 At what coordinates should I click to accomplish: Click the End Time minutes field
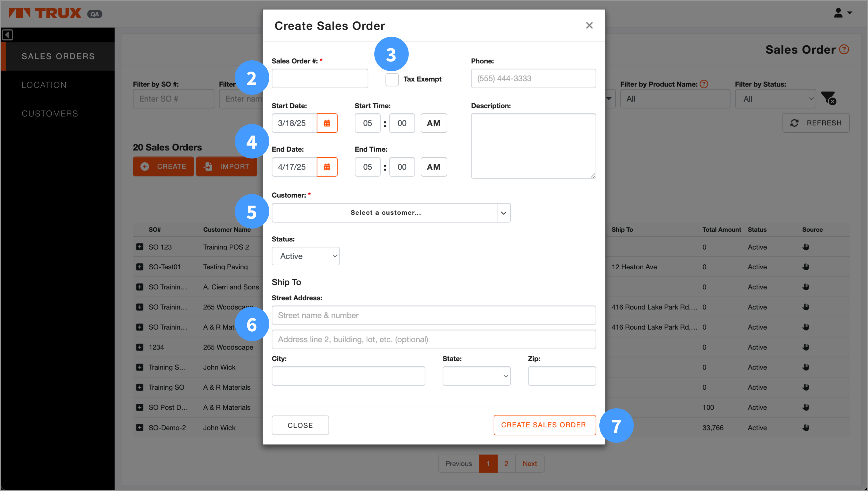[x=402, y=167]
